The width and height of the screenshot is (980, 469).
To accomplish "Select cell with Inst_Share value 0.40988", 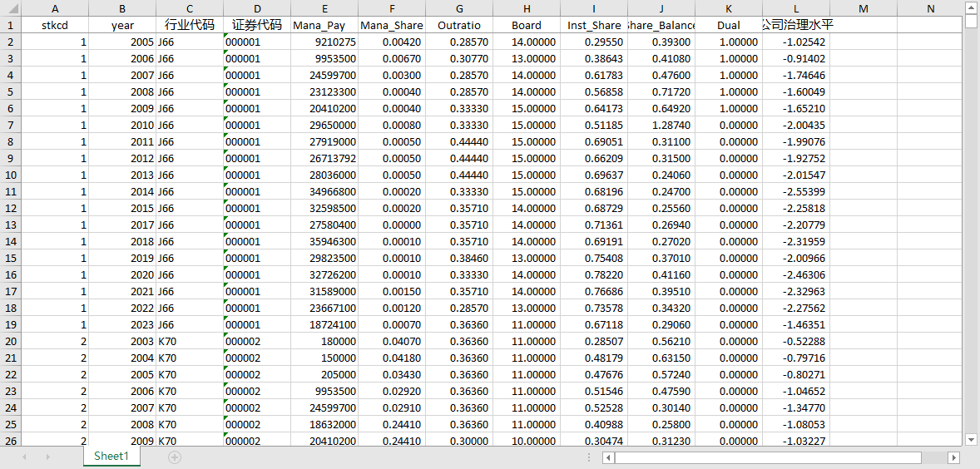I will (x=594, y=424).
